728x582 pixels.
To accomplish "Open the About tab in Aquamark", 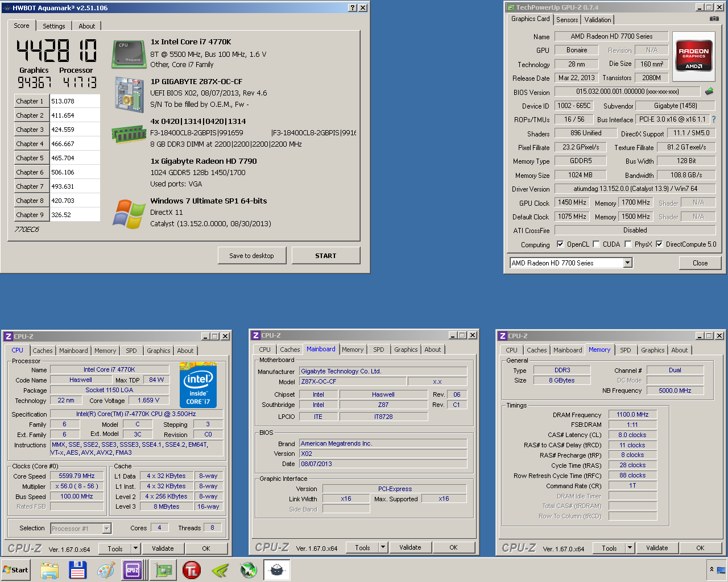I will tap(87, 26).
